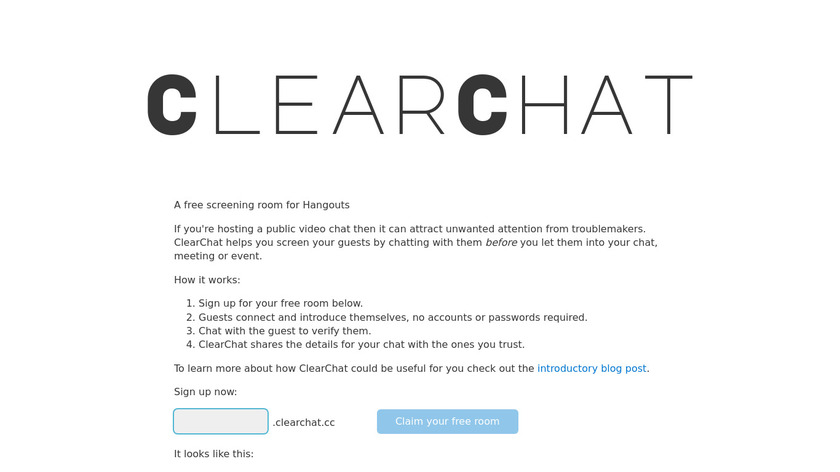This screenshot has height=472, width=840.
Task: Click step 'Chat with the guest to verify them'
Action: (284, 331)
